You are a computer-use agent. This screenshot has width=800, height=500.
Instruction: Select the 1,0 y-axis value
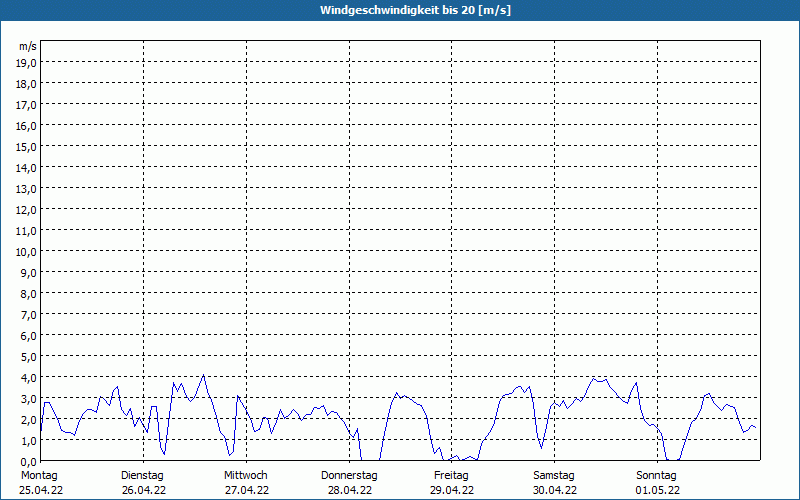29,440
